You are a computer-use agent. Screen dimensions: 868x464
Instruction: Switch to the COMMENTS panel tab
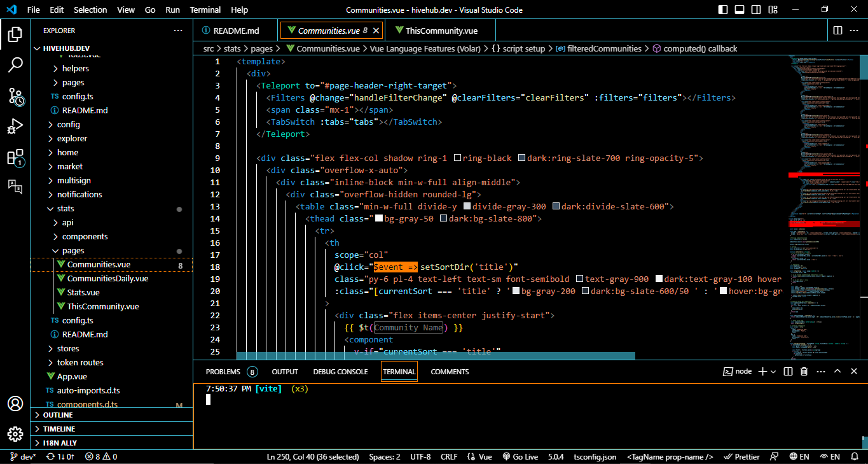450,372
